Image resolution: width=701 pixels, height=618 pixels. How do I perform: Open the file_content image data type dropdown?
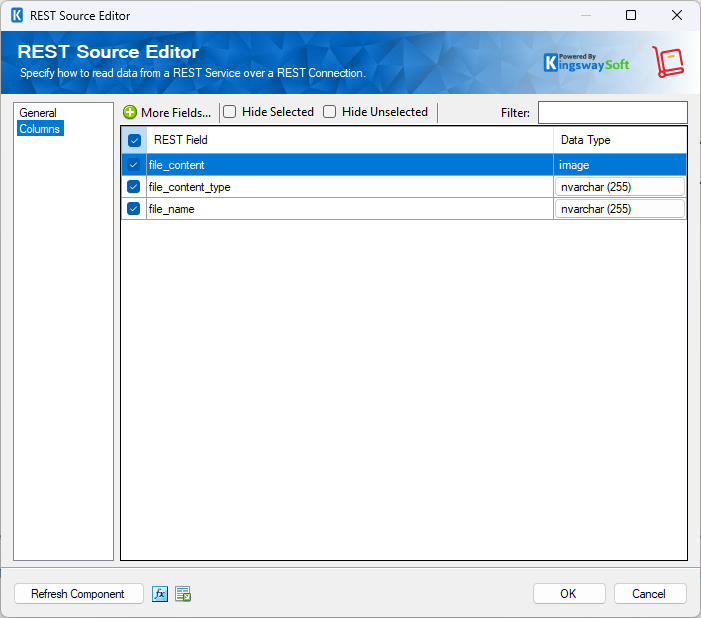pyautogui.click(x=620, y=165)
